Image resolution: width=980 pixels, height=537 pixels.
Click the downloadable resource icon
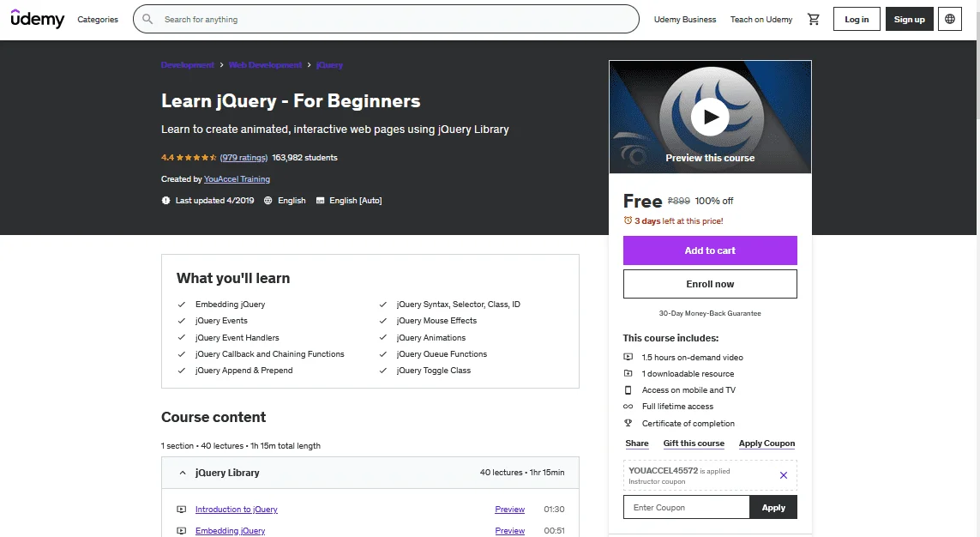tap(628, 373)
